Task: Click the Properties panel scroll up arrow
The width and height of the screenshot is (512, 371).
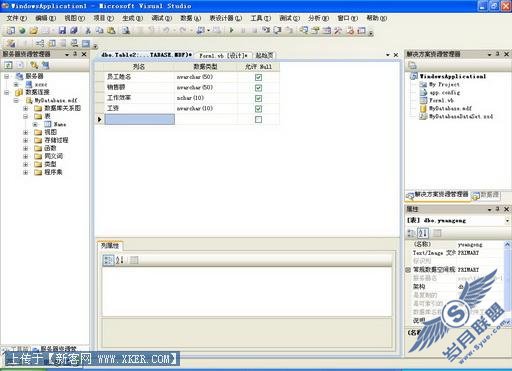Action: [x=507, y=244]
